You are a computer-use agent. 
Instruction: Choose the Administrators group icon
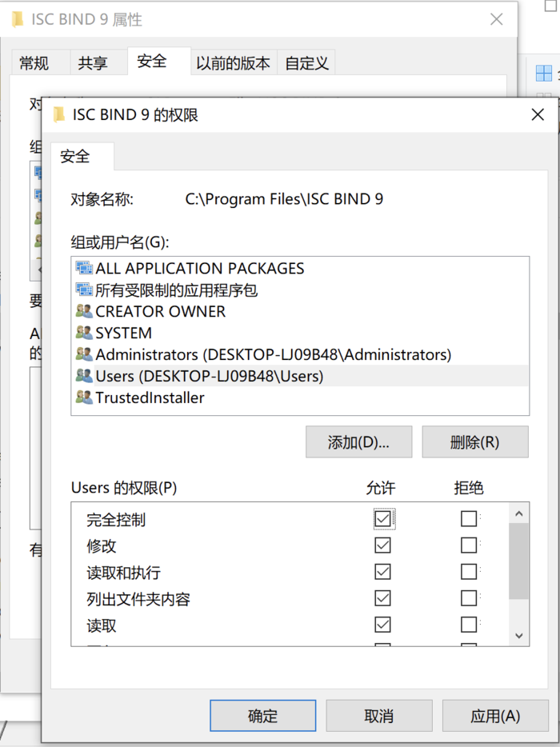[84, 354]
